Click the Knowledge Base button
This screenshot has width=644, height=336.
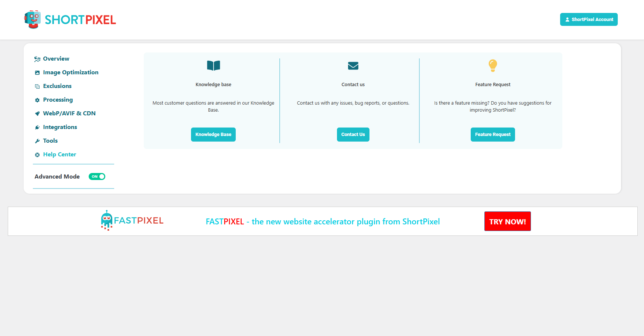tap(213, 135)
